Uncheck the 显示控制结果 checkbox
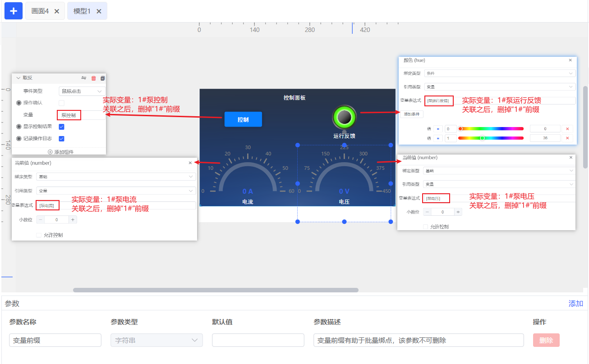This screenshot has height=364, width=589. [62, 127]
